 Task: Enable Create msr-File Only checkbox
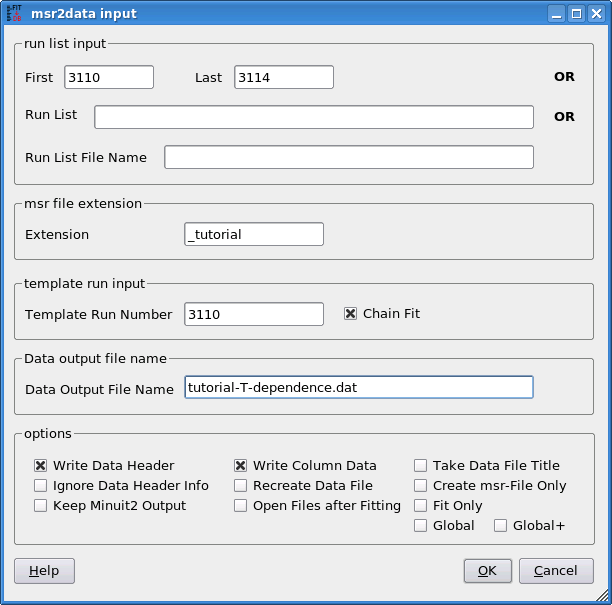pos(421,486)
